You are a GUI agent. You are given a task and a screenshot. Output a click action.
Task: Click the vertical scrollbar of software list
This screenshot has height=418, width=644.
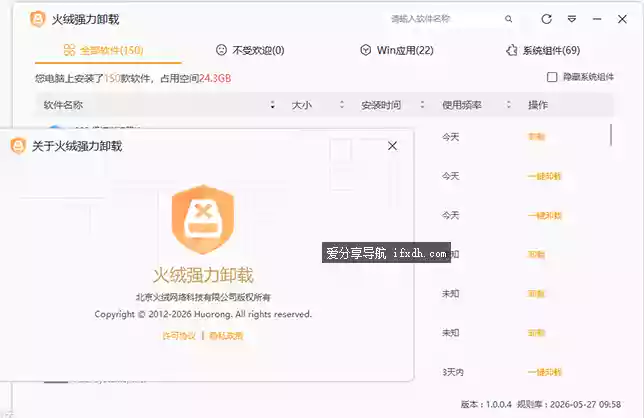point(611,135)
